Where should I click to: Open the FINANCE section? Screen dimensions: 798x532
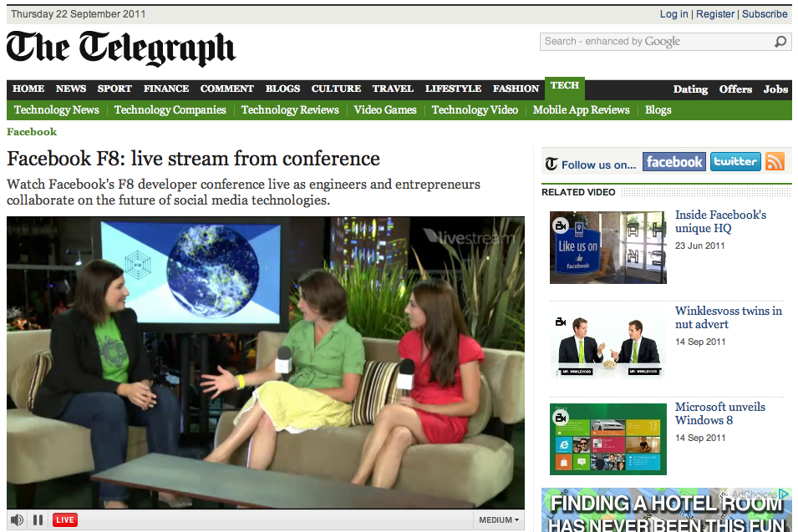click(x=166, y=89)
